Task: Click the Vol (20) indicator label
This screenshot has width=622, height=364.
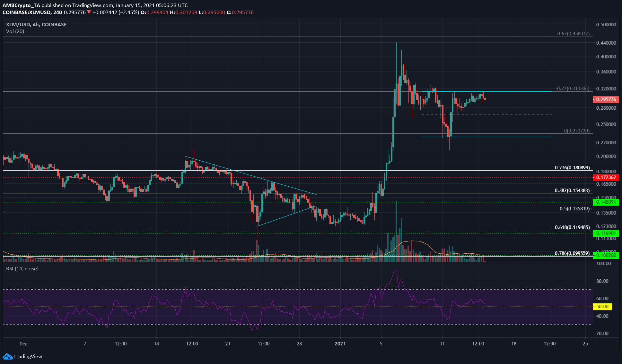Action: pos(15,31)
